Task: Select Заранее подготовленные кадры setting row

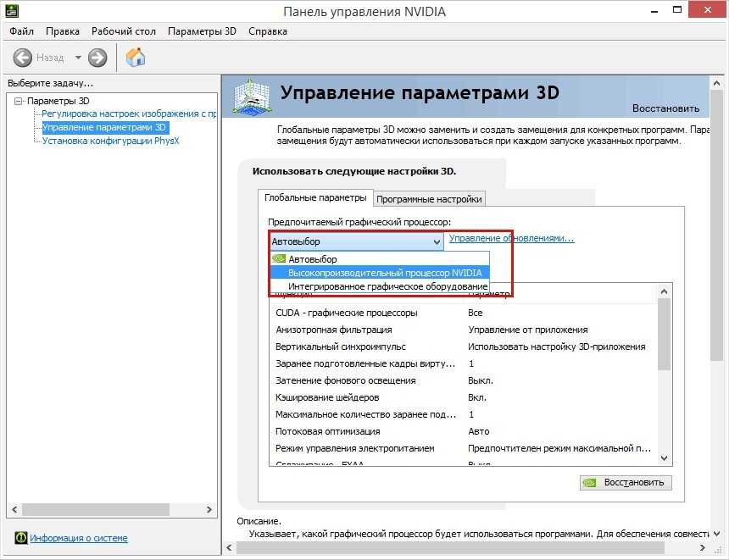Action: click(x=464, y=363)
